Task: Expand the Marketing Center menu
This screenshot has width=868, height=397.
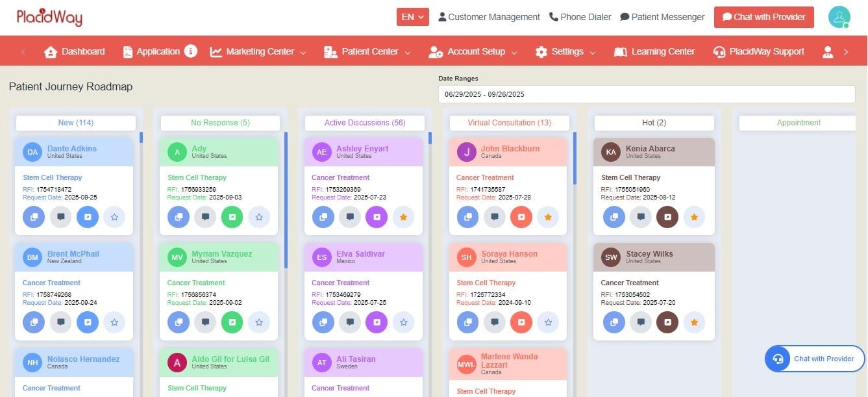Action: click(x=258, y=52)
